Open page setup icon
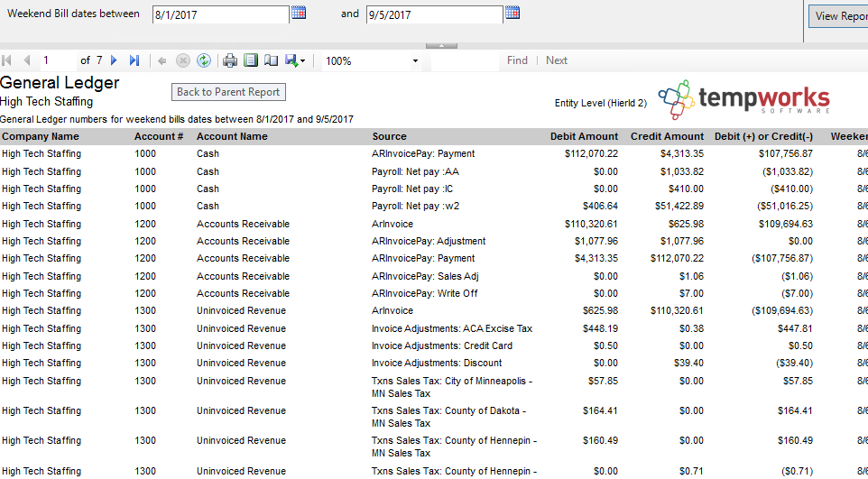Viewport: 868px width, 479px height. [271, 61]
